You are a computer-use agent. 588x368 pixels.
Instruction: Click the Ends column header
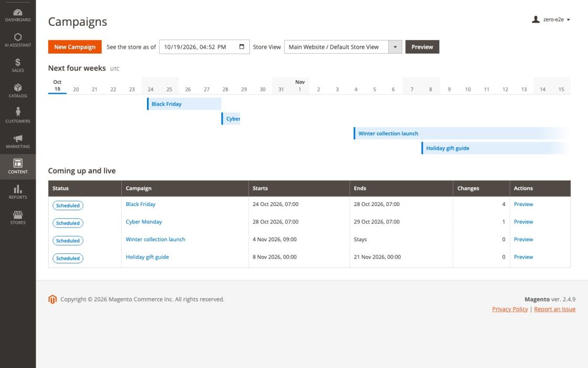[x=401, y=189]
